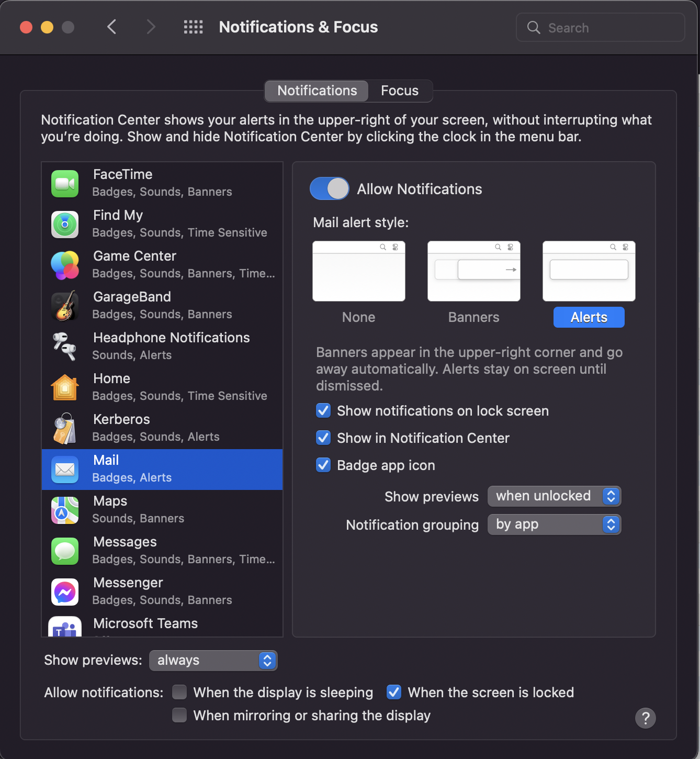
Task: Open the global Show previews 'always' dropdown
Action: click(213, 661)
